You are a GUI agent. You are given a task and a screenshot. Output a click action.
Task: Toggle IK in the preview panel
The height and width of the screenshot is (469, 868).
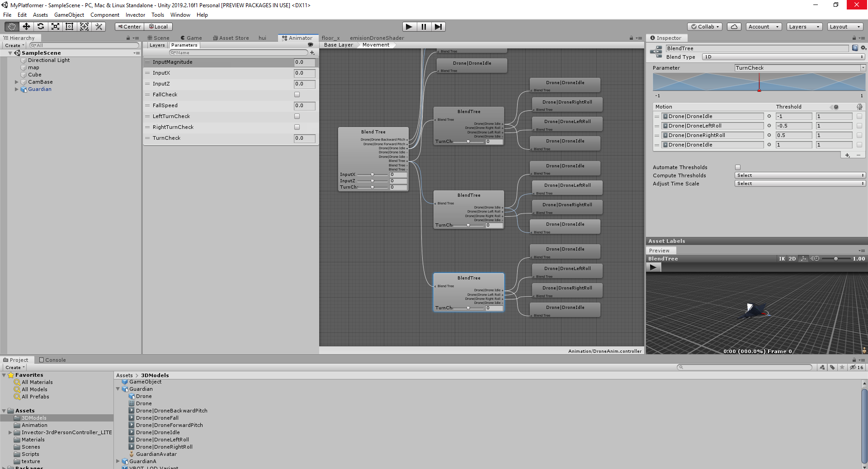click(782, 259)
